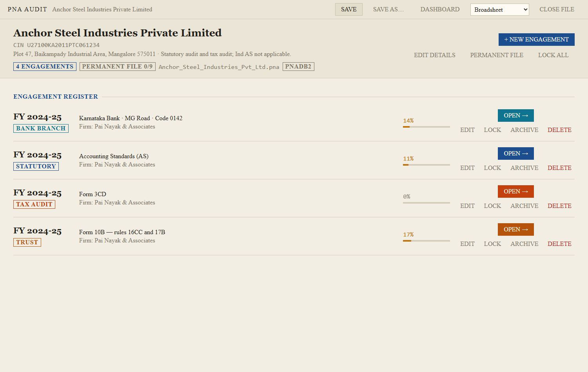Go to DASHBOARD
The height and width of the screenshot is (372, 588).
440,9
